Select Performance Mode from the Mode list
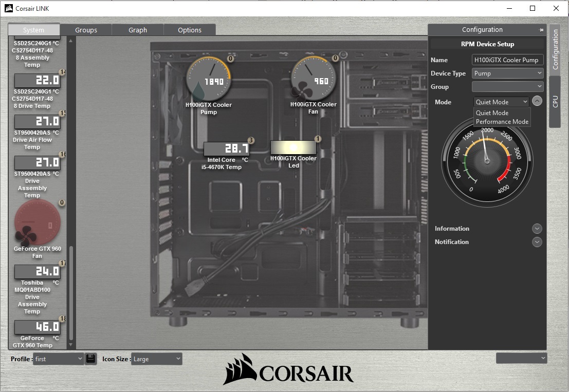The width and height of the screenshot is (569, 392). point(502,122)
